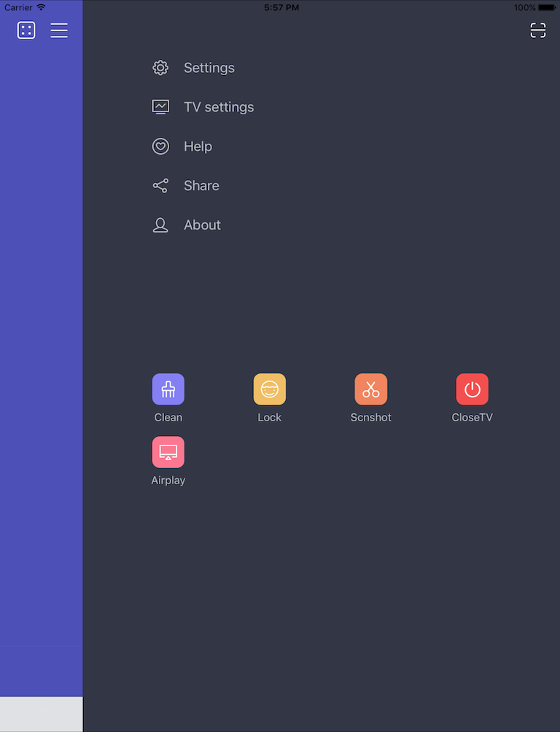The height and width of the screenshot is (732, 560).
Task: Click the About person icon
Action: [160, 225]
